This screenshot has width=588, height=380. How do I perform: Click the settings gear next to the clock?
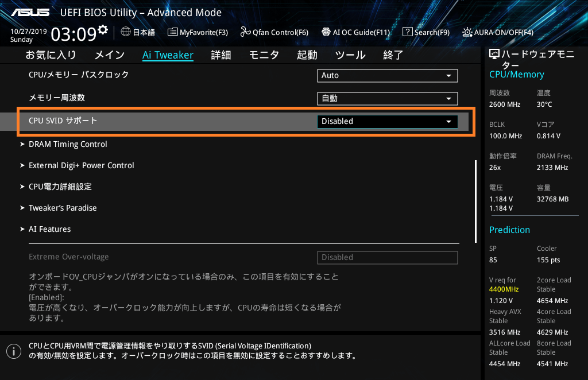103,29
